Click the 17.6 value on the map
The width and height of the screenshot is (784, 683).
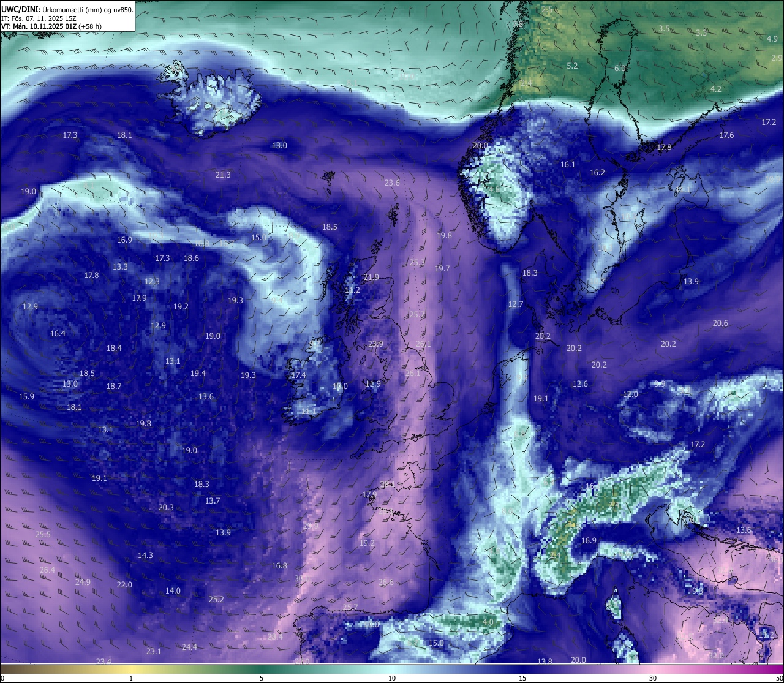(x=726, y=135)
